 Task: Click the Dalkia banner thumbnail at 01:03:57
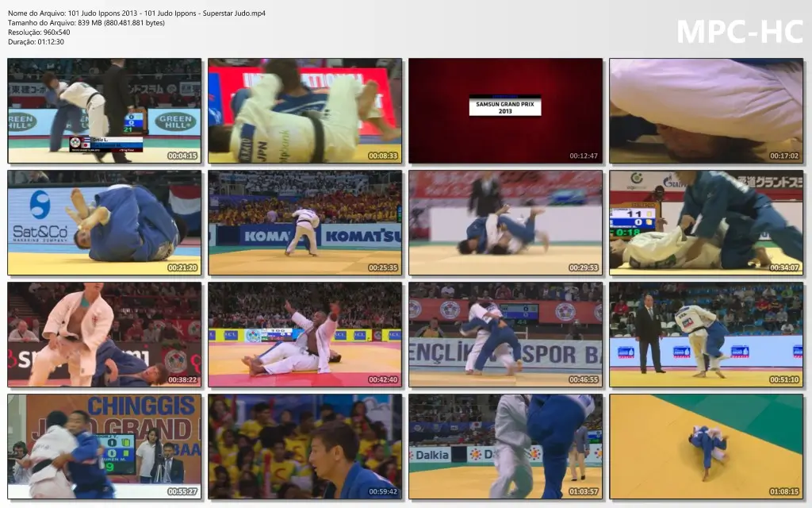coord(505,446)
